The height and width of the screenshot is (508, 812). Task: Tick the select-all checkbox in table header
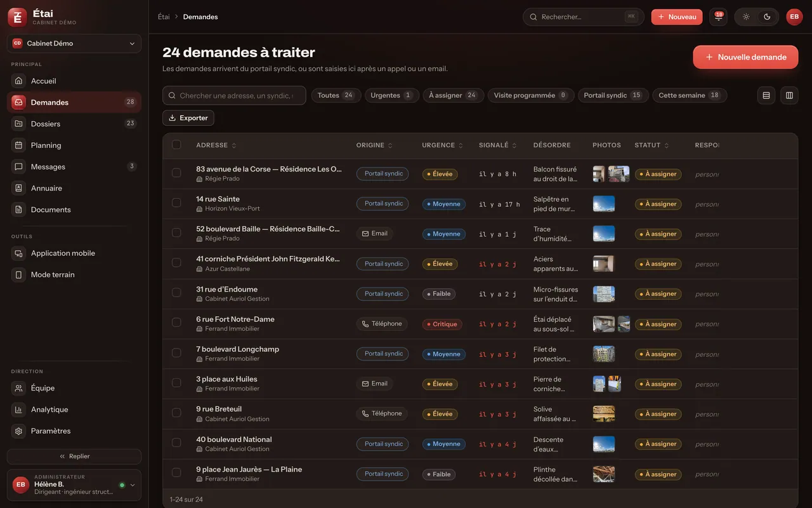176,145
